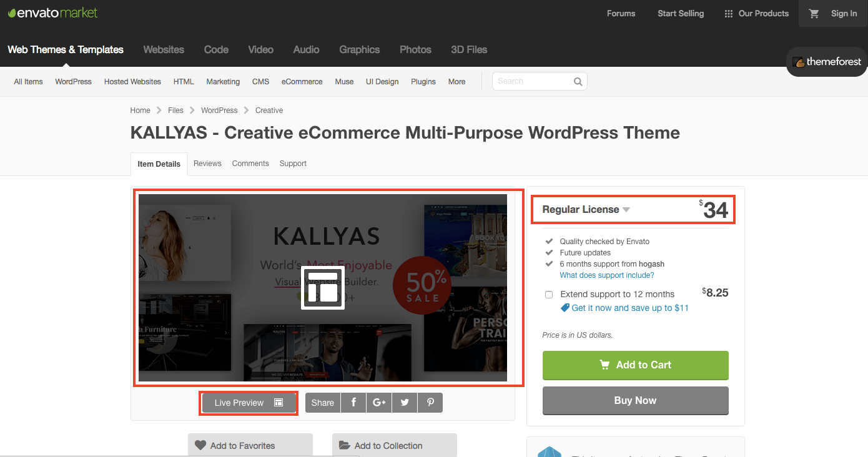Select Marketing category
Viewport: 868px width, 457px height.
coord(223,82)
